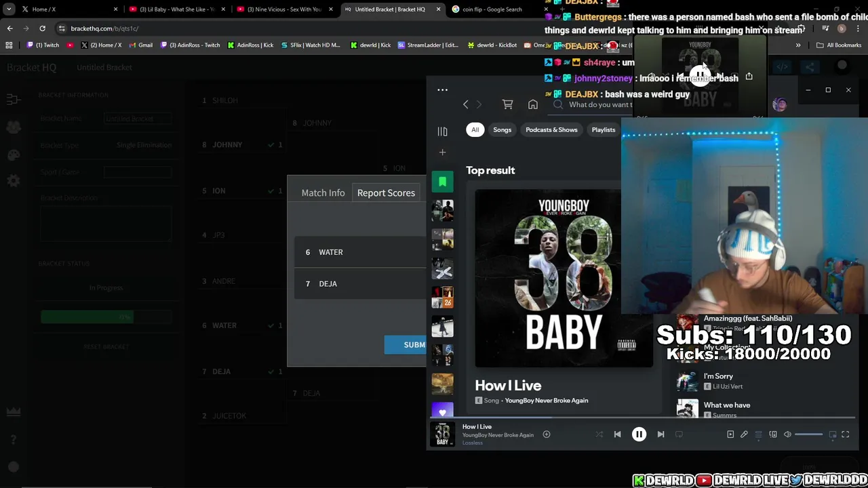Close the Untitled Bracket tab
This screenshot has width=868, height=488.
click(x=438, y=9)
